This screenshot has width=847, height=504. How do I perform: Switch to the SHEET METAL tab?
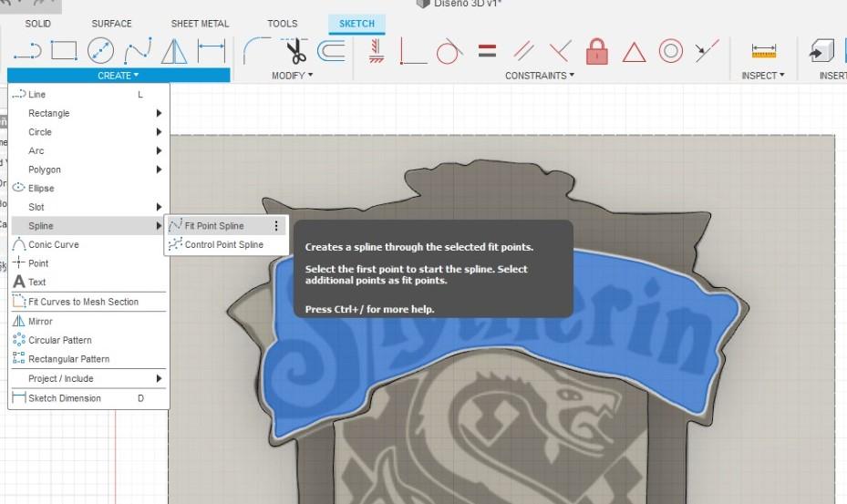tap(200, 24)
